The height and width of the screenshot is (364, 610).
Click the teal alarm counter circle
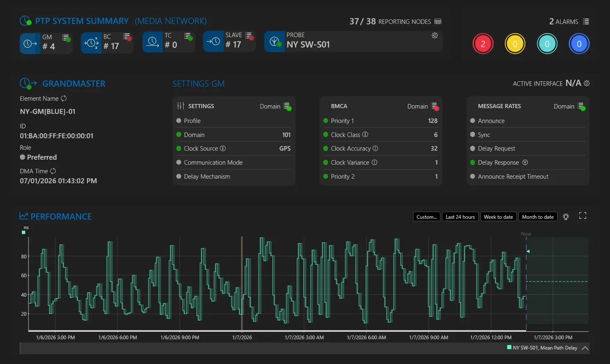[547, 44]
